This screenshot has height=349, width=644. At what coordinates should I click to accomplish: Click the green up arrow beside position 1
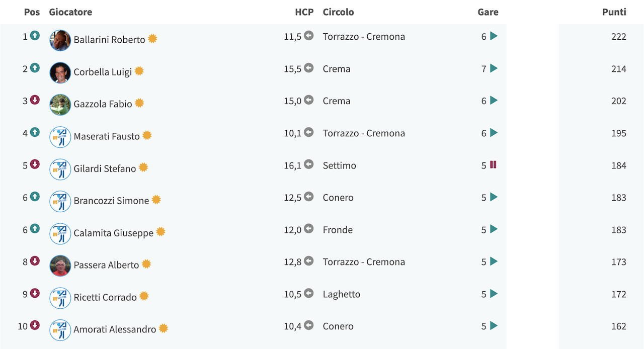coord(35,36)
